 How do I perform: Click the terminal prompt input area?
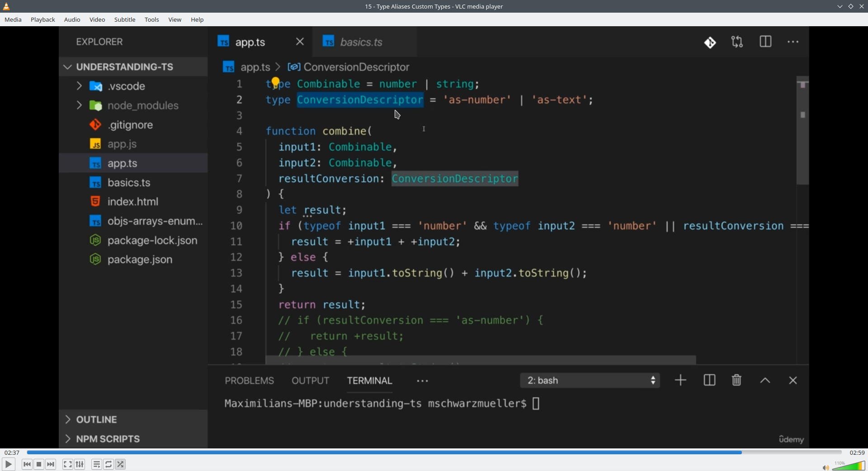click(x=536, y=404)
